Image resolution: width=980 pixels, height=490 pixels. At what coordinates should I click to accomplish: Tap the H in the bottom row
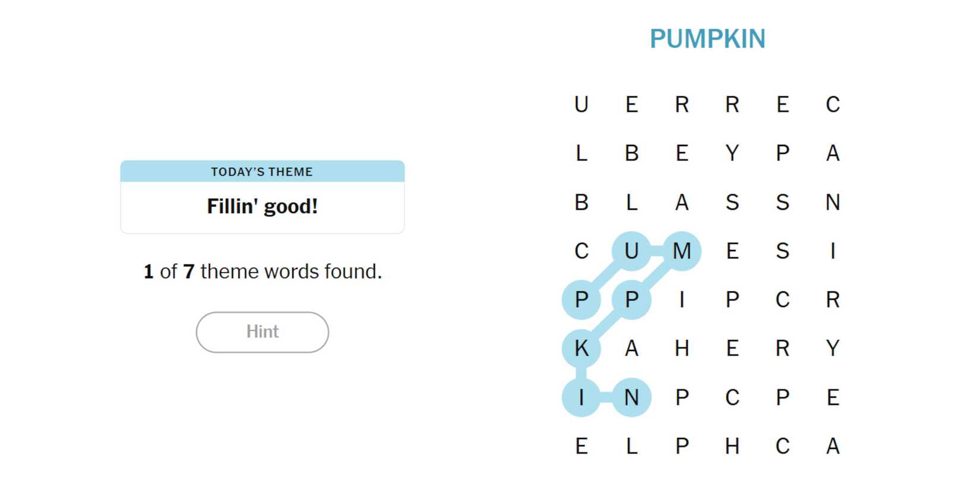point(732,446)
